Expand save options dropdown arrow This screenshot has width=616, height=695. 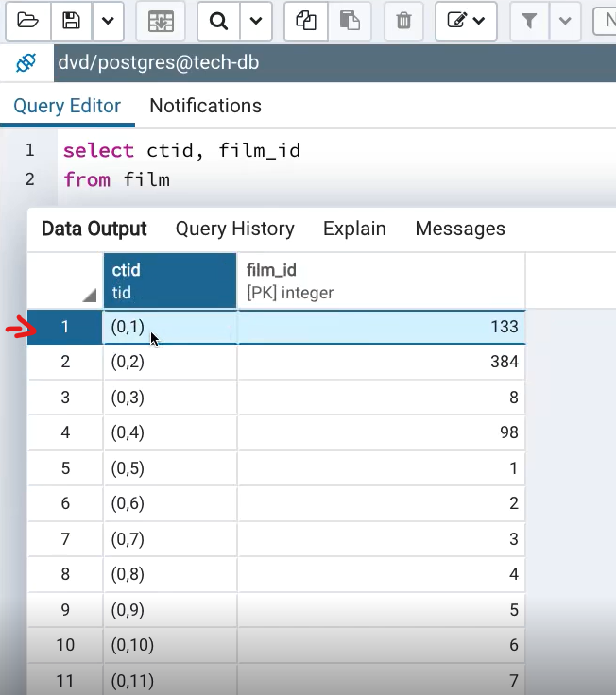pyautogui.click(x=108, y=21)
